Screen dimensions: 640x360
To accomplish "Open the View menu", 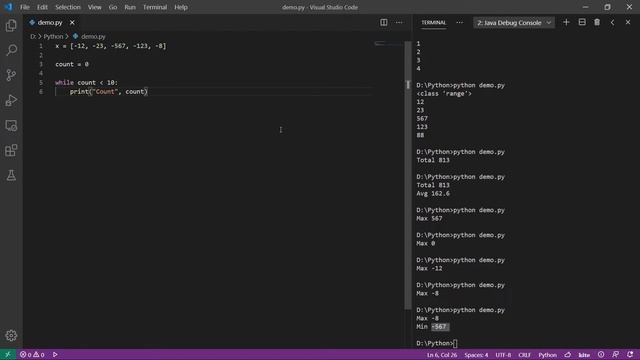I will (x=94, y=7).
